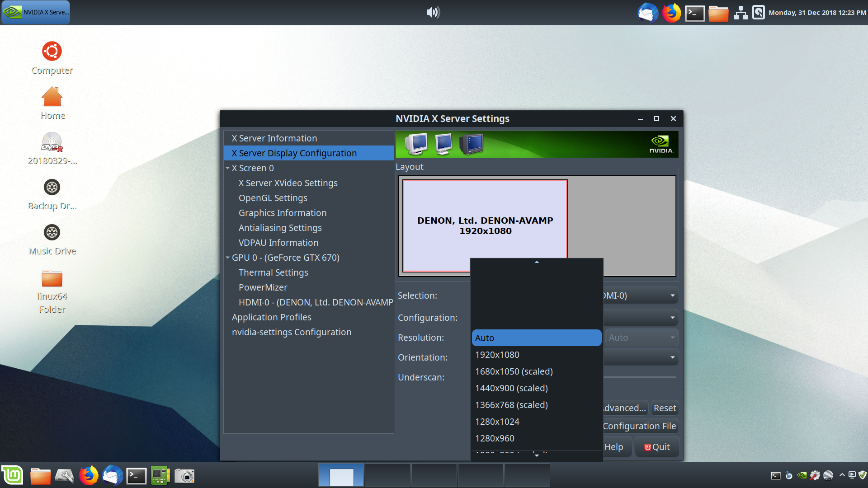Open orange folder in top panel
This screenshot has height=488, width=868.
tap(718, 13)
